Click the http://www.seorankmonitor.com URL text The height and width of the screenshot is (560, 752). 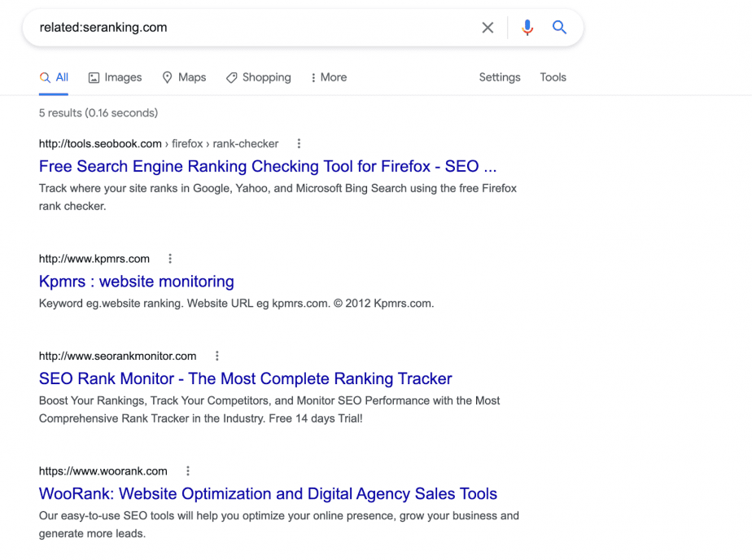point(117,357)
